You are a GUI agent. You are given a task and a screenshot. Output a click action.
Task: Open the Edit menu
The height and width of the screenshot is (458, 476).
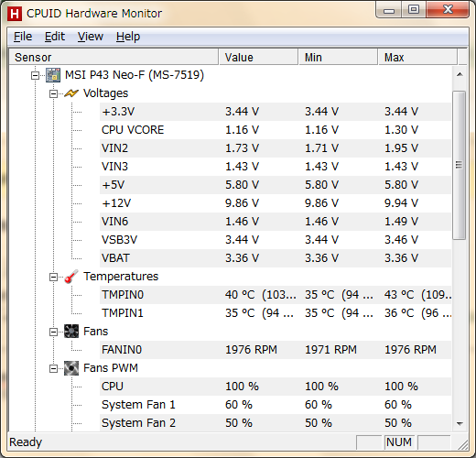[x=55, y=37]
